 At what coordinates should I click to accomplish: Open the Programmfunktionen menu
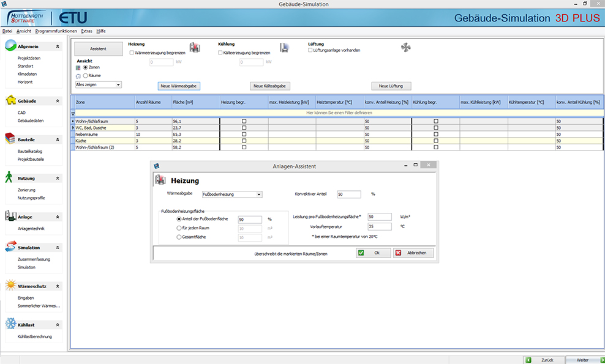[56, 31]
